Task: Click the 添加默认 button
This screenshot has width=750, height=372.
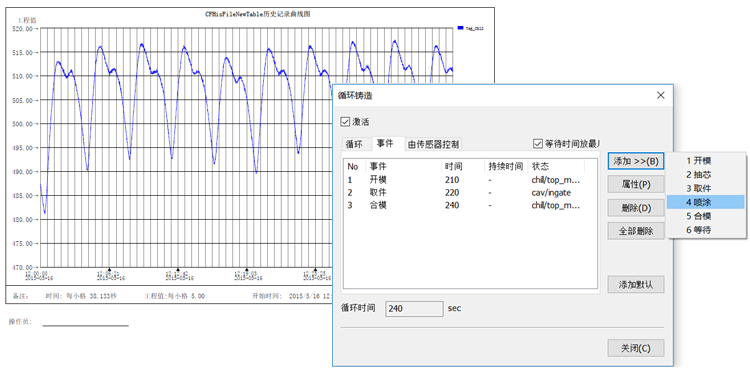Action: click(x=636, y=284)
